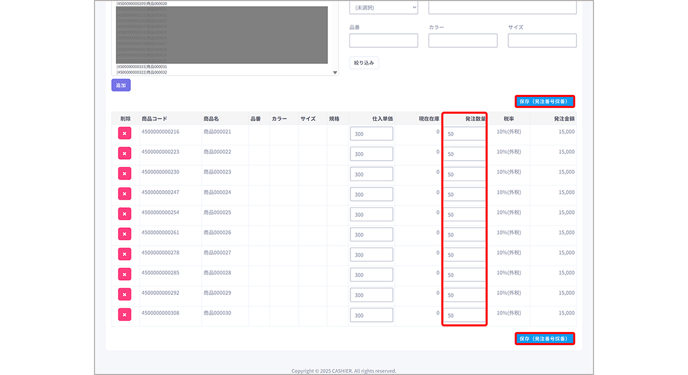Screen dimensions: 688x375
Task: Edit the 発注数量 field for 商品000021
Action: coord(464,134)
